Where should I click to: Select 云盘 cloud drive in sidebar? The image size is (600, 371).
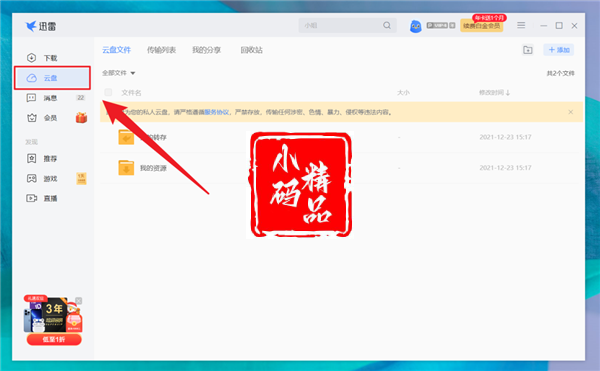(52, 78)
